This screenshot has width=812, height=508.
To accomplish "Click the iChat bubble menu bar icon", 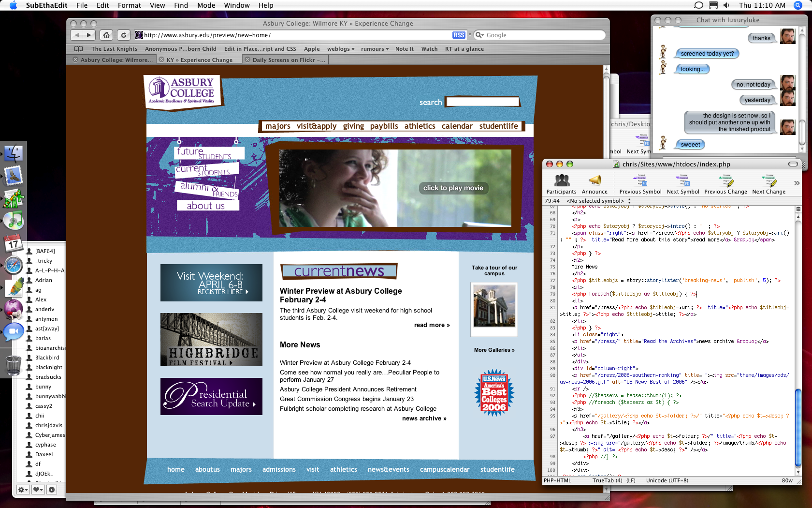I will click(698, 5).
